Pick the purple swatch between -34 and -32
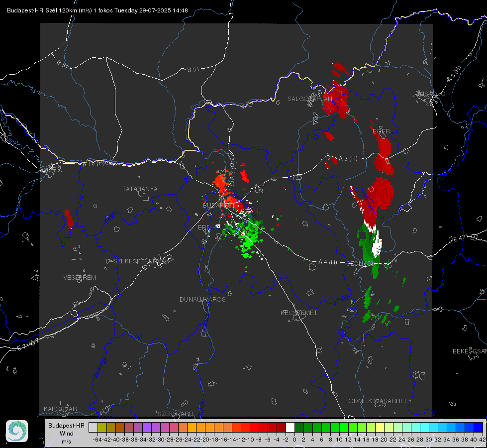Viewport: 487px width, 448px height. pos(147,427)
